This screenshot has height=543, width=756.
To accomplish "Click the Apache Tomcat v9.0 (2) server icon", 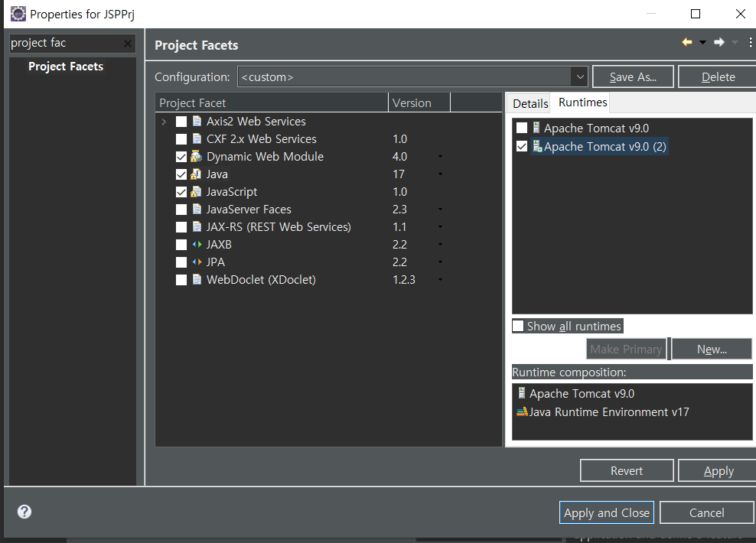I will click(537, 146).
